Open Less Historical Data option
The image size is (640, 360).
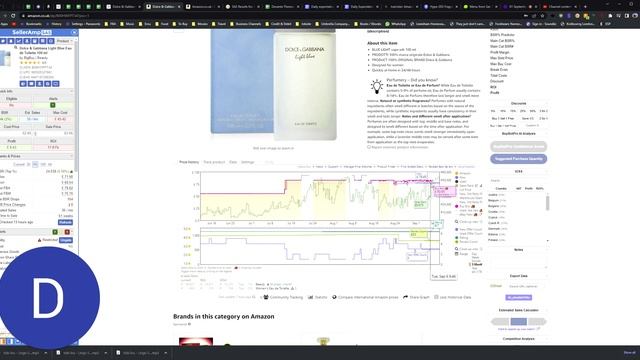(x=453, y=297)
